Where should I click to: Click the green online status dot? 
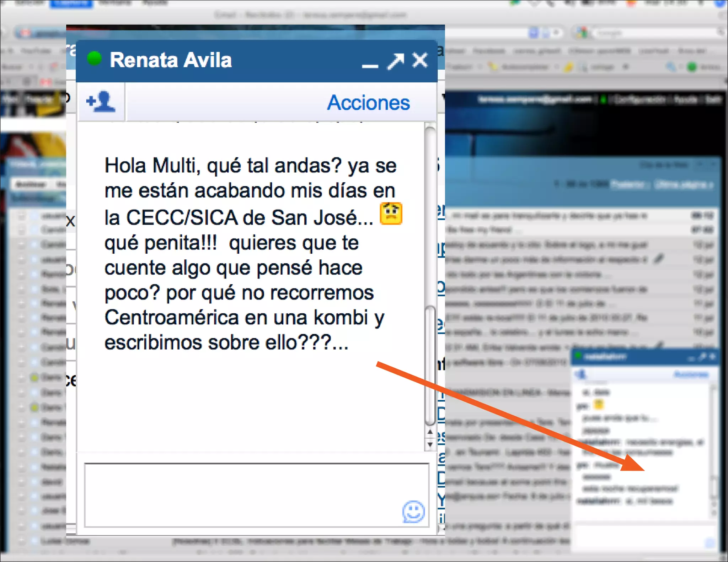95,59
